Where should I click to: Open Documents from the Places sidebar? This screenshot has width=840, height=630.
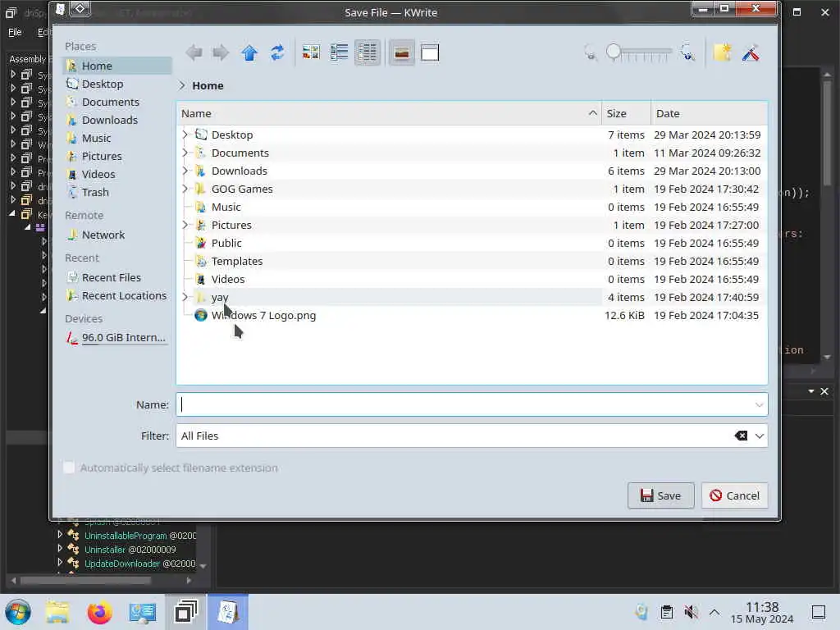pyautogui.click(x=117, y=102)
